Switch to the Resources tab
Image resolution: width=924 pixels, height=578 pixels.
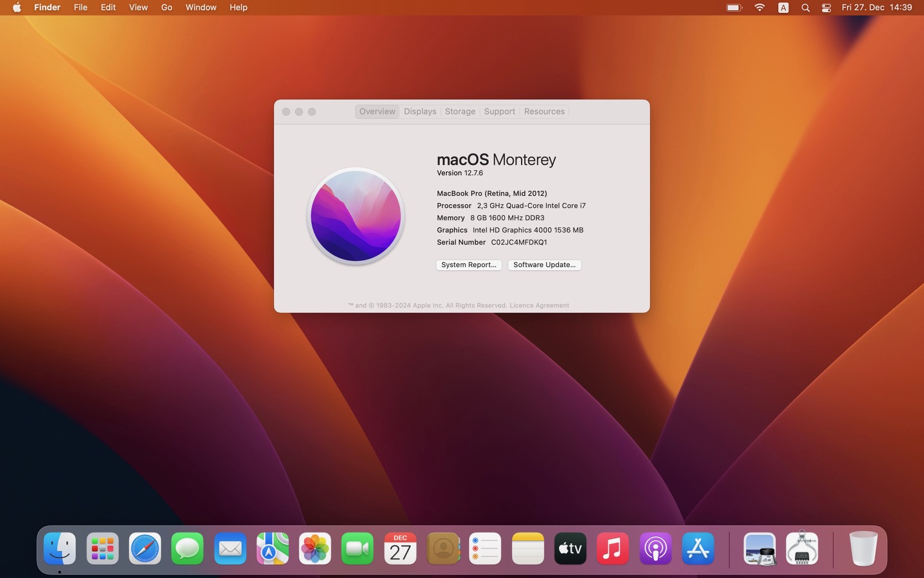click(x=544, y=111)
